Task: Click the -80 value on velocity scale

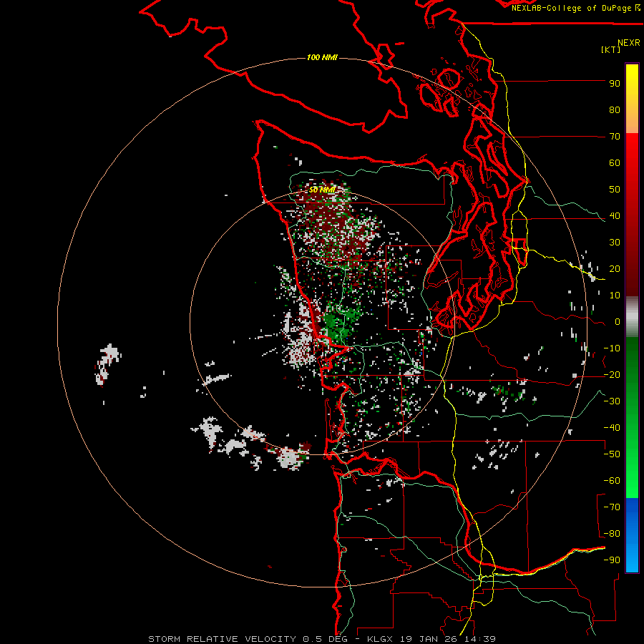Action: [612, 534]
